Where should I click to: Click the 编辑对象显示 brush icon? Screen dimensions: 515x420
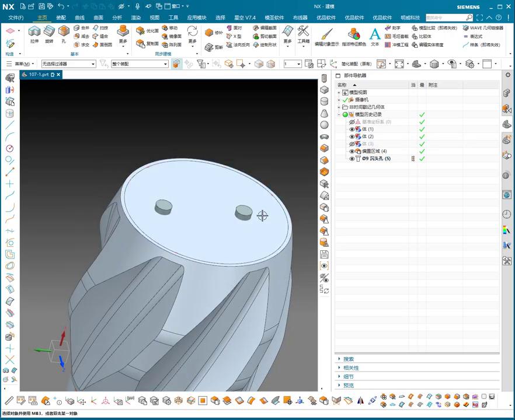point(326,33)
